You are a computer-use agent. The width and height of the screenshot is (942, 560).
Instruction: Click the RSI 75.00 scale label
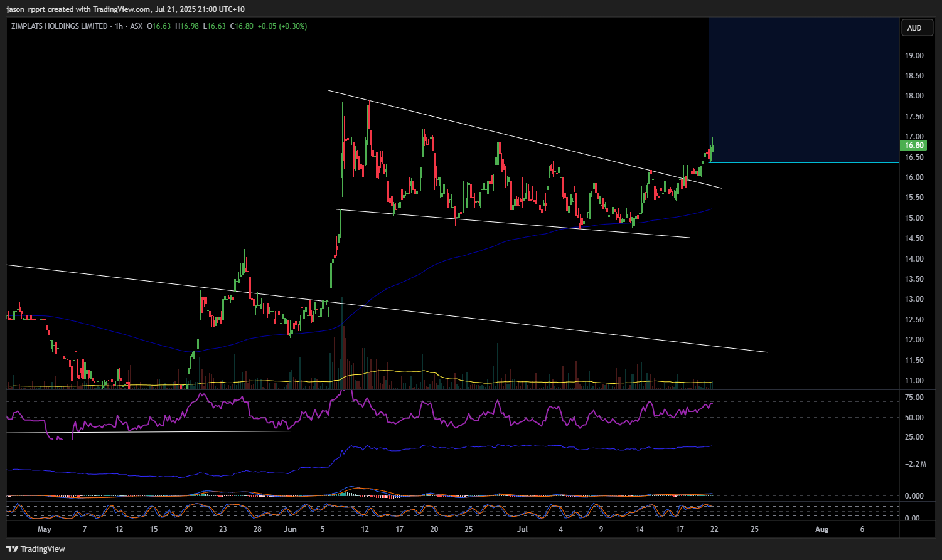point(914,398)
